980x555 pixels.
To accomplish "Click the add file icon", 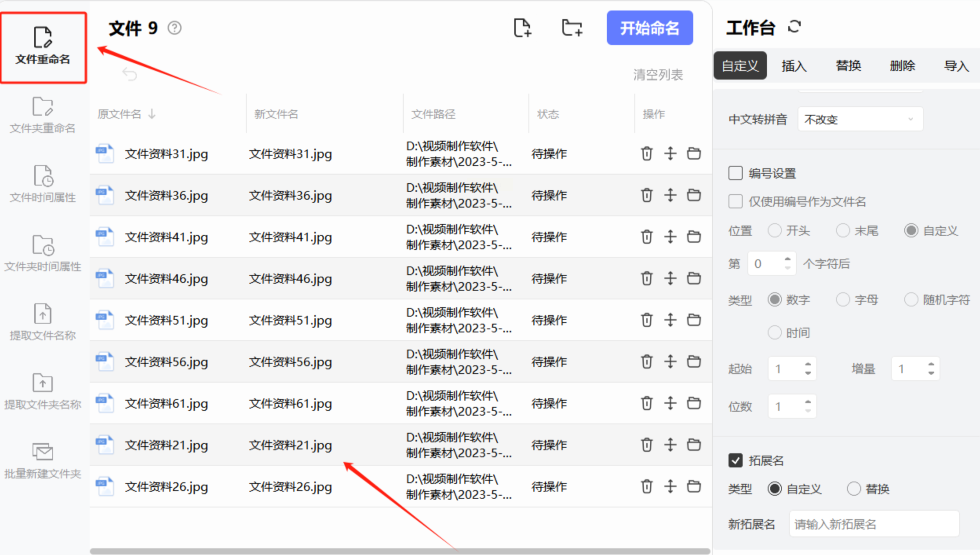I will click(x=522, y=28).
